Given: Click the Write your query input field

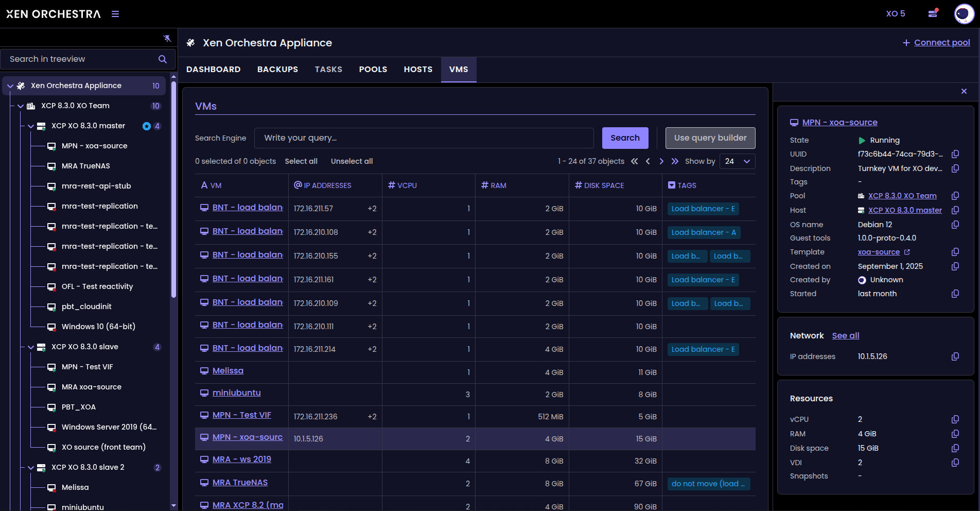Looking at the screenshot, I should (x=424, y=138).
